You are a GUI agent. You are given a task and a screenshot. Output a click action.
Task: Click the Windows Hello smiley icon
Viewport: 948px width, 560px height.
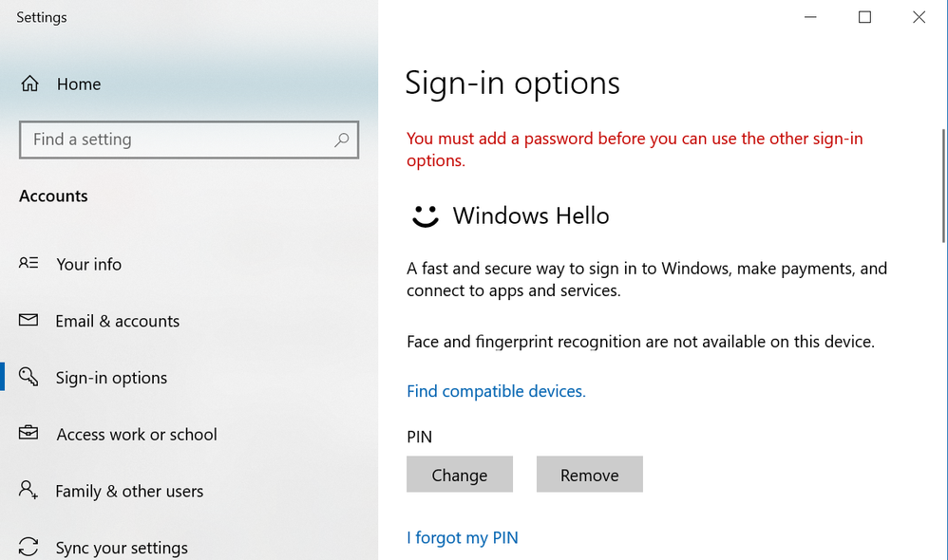(425, 216)
